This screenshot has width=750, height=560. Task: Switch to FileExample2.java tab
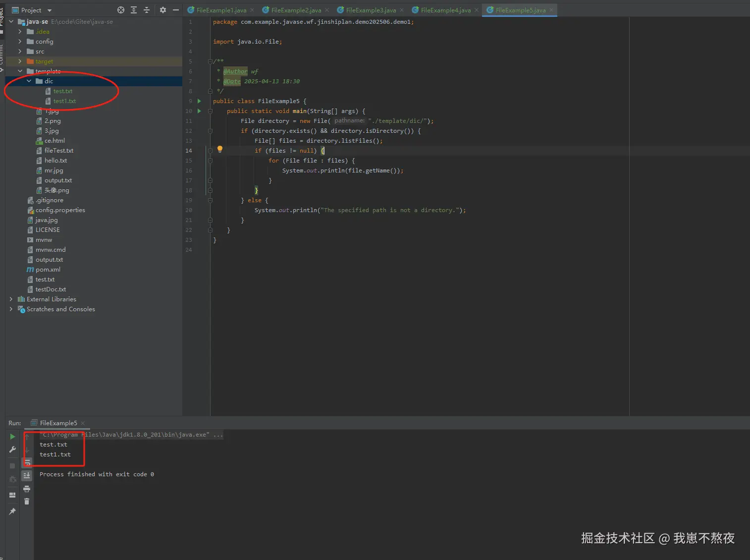pyautogui.click(x=296, y=10)
